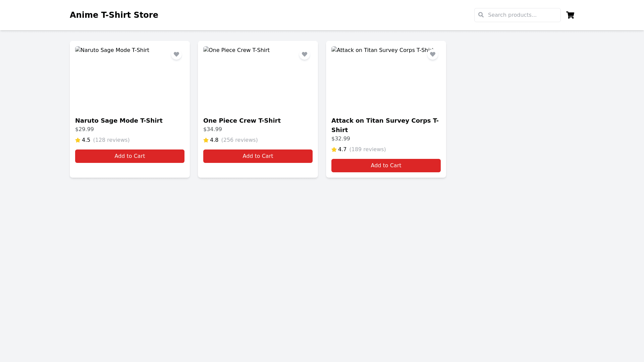Click the star rating on Naruto shirt
This screenshot has width=644, height=362.
[77, 140]
